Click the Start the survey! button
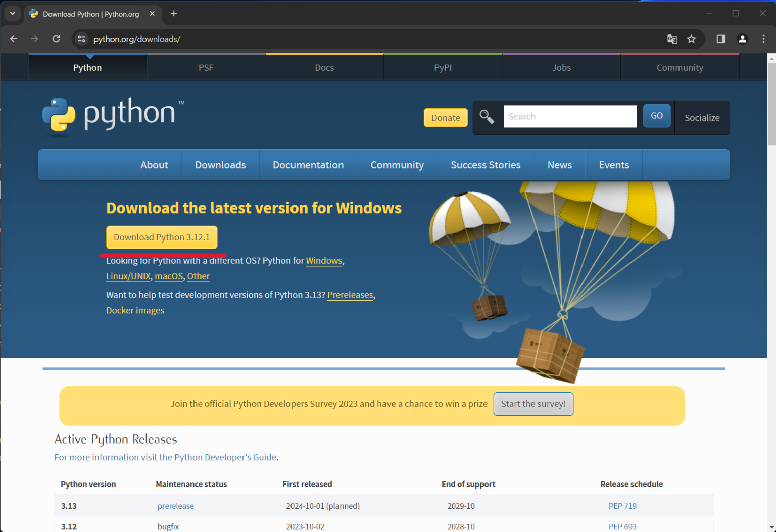The width and height of the screenshot is (776, 532). pyautogui.click(x=533, y=404)
